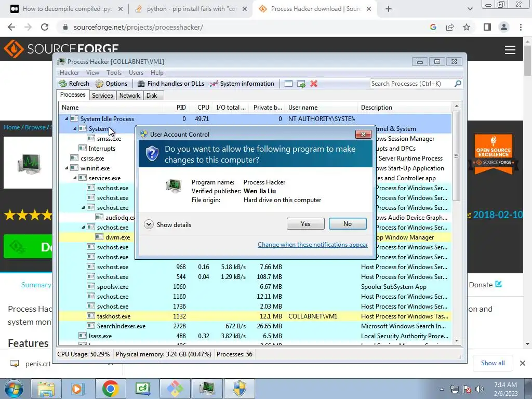The width and height of the screenshot is (532, 399).
Task: Collapse the wininit.exe tree node
Action: 66,168
